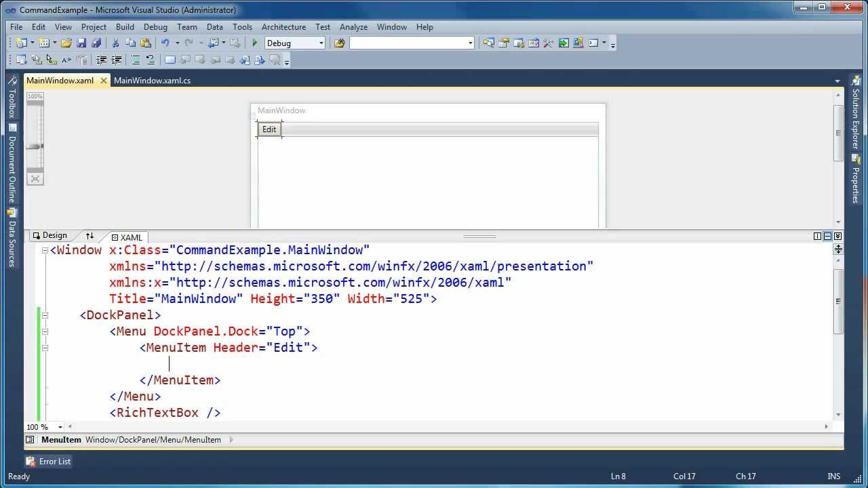Switch to MainWindow.xaml.cs tab
This screenshot has width=868, height=488.
pos(152,81)
